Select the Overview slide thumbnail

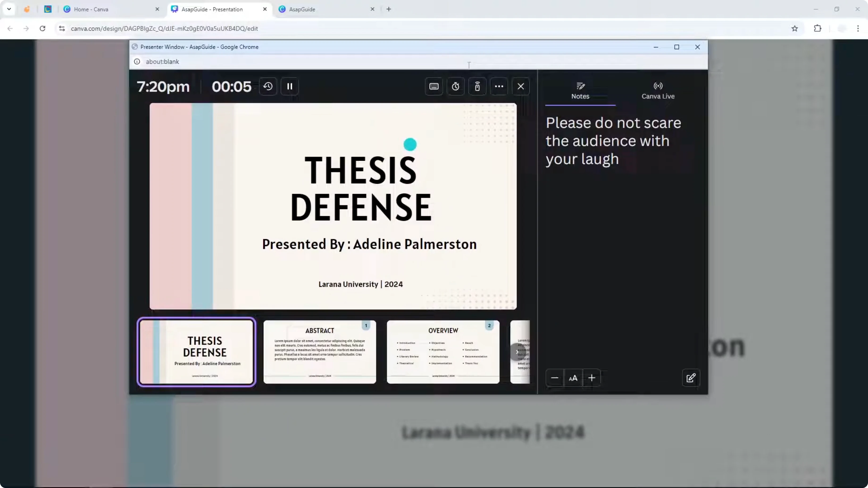tap(443, 352)
